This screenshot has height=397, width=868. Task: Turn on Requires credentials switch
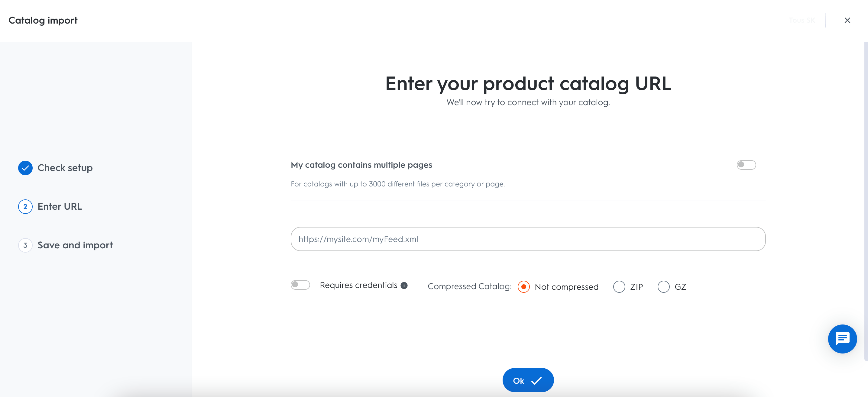coord(300,285)
